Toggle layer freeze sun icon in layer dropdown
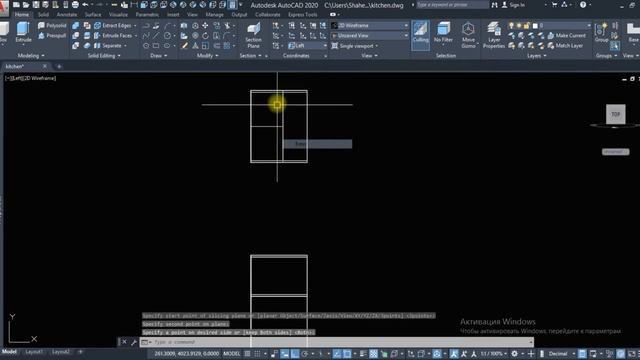 [519, 25]
